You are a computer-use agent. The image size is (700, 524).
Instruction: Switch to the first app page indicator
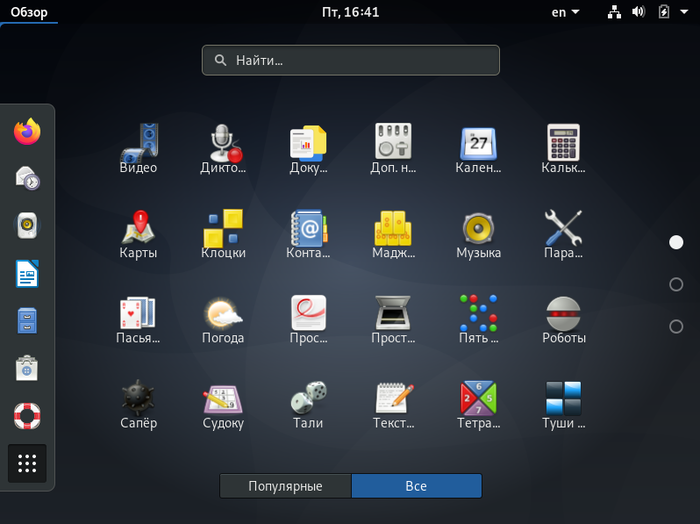[676, 242]
